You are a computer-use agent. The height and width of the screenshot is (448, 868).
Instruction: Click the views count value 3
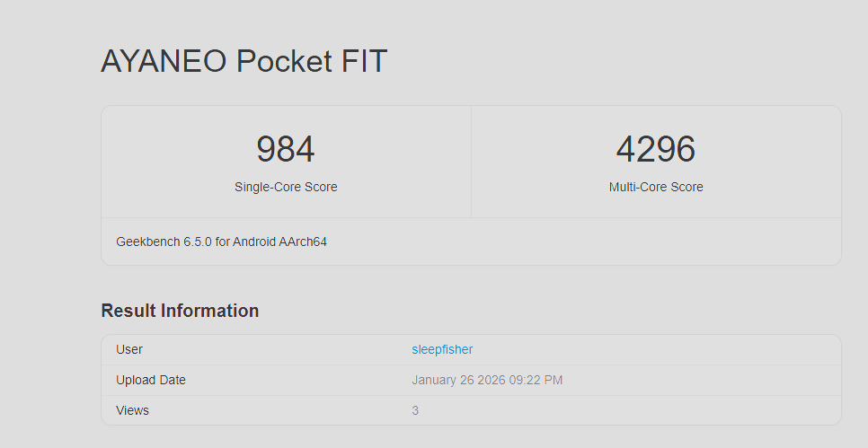pyautogui.click(x=415, y=410)
